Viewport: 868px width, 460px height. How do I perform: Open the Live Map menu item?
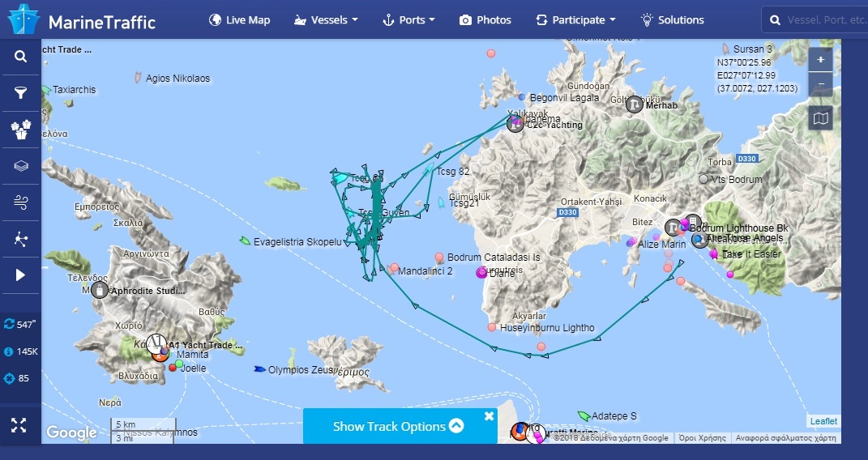tap(239, 20)
